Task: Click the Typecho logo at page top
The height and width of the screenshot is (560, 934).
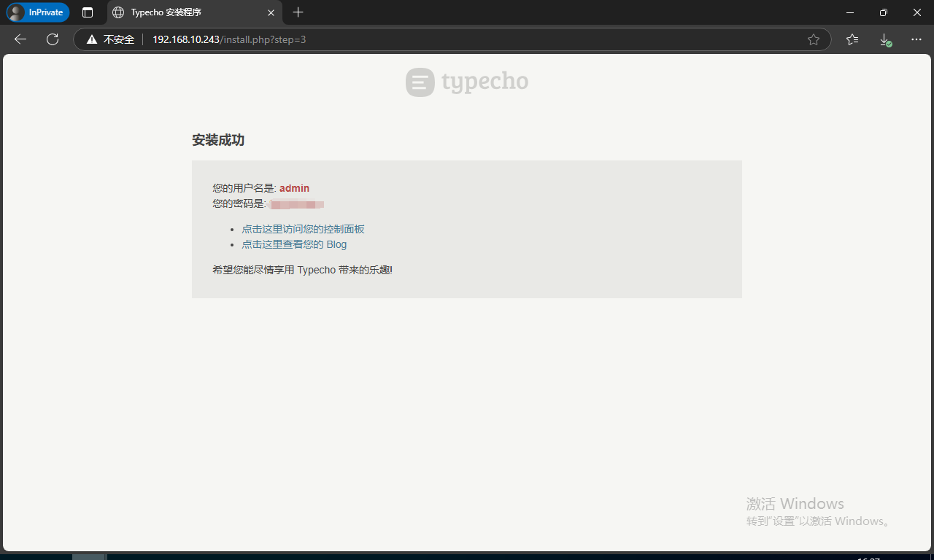Action: pos(467,82)
